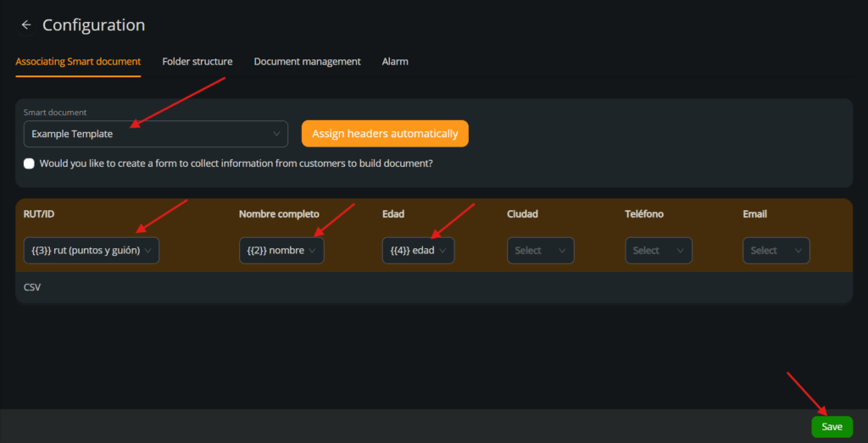Go back with the arrow next to Configuration
Screen dimensions: 868x443
pos(26,25)
